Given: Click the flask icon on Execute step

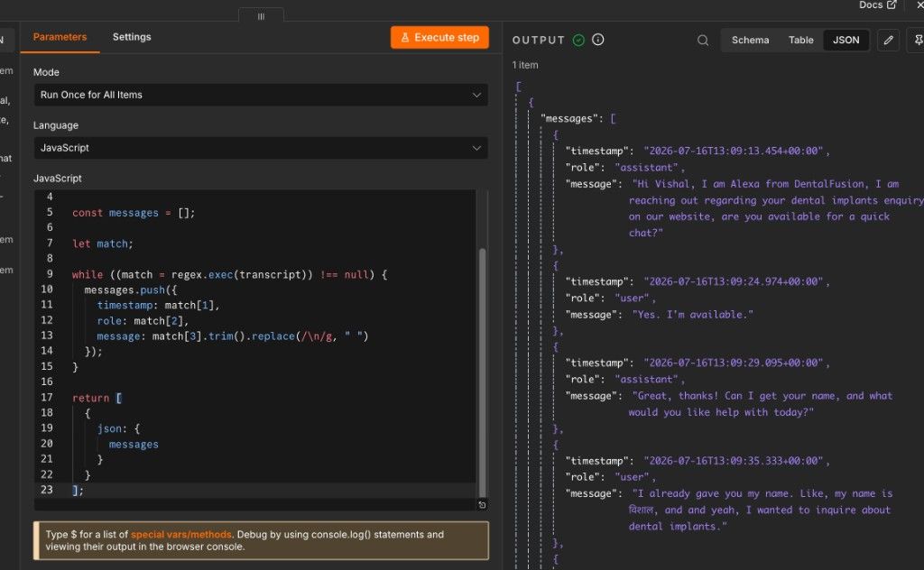Looking at the screenshot, I should (405, 38).
